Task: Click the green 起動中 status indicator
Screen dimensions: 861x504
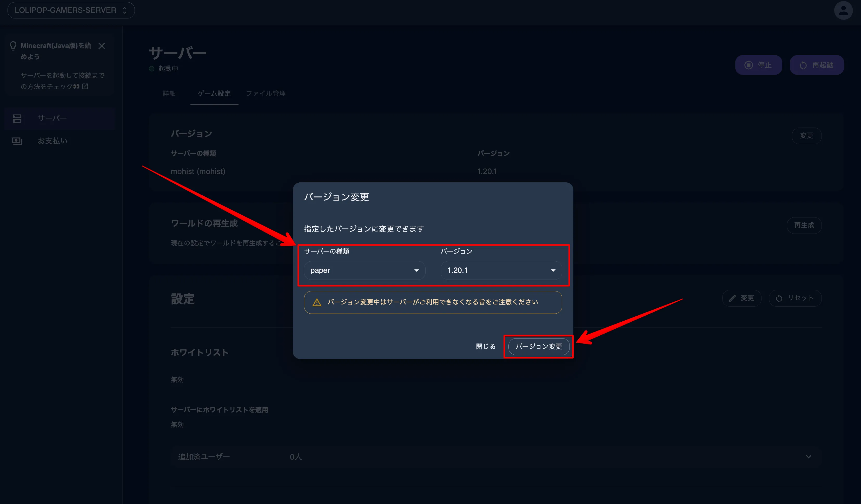Action: 152,69
